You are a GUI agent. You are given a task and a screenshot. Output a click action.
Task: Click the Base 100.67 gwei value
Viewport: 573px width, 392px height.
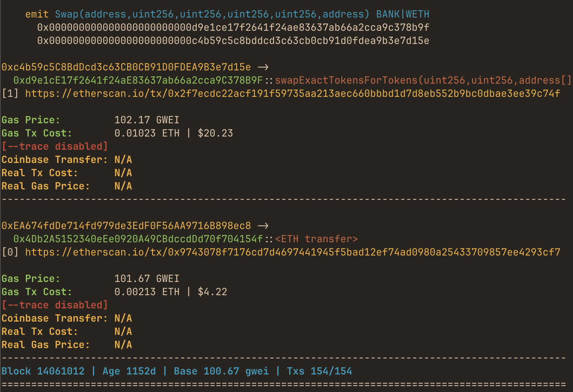(221, 371)
